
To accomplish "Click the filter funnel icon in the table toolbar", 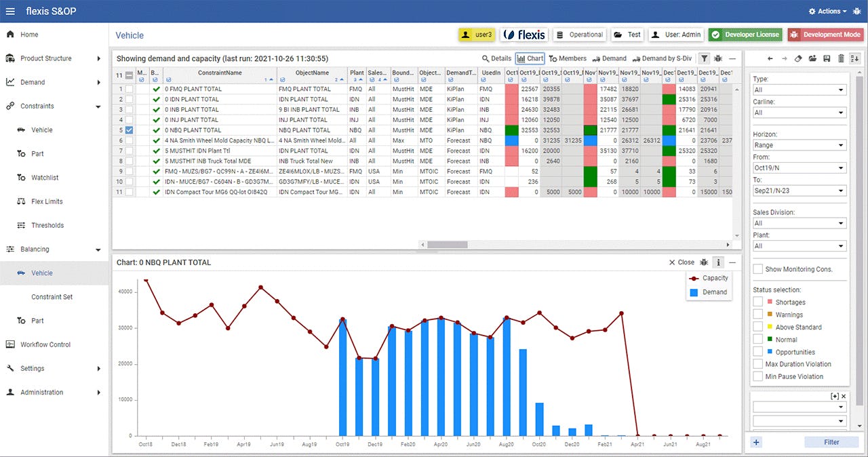I will [x=705, y=59].
